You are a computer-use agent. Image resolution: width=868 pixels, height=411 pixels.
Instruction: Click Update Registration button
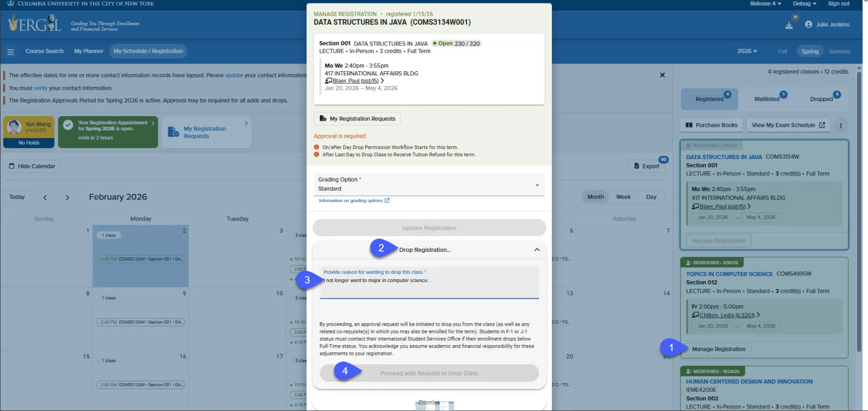tap(429, 228)
